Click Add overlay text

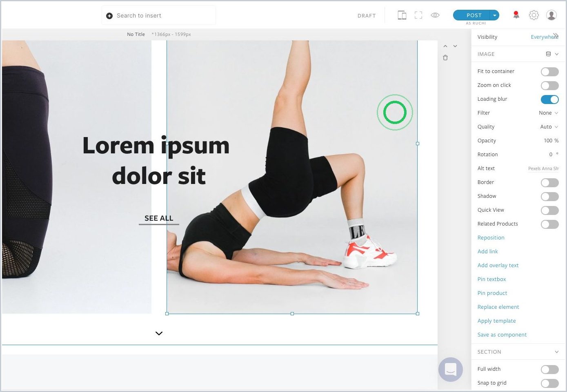click(498, 265)
